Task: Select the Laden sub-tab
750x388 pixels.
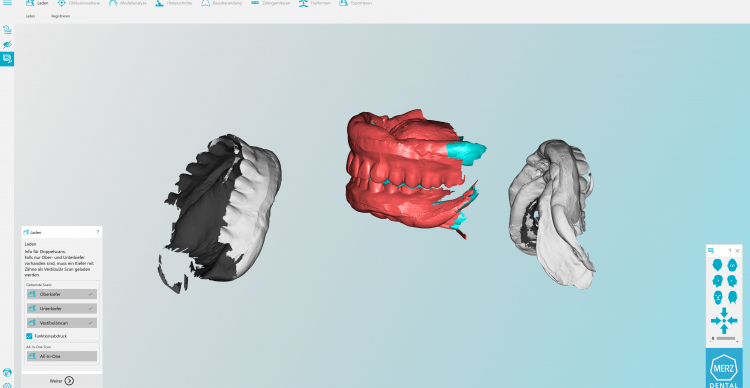Action: [x=31, y=16]
